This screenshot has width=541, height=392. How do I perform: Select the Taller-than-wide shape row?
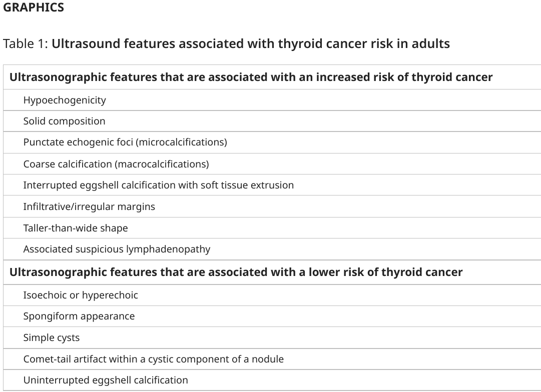pyautogui.click(x=272, y=227)
